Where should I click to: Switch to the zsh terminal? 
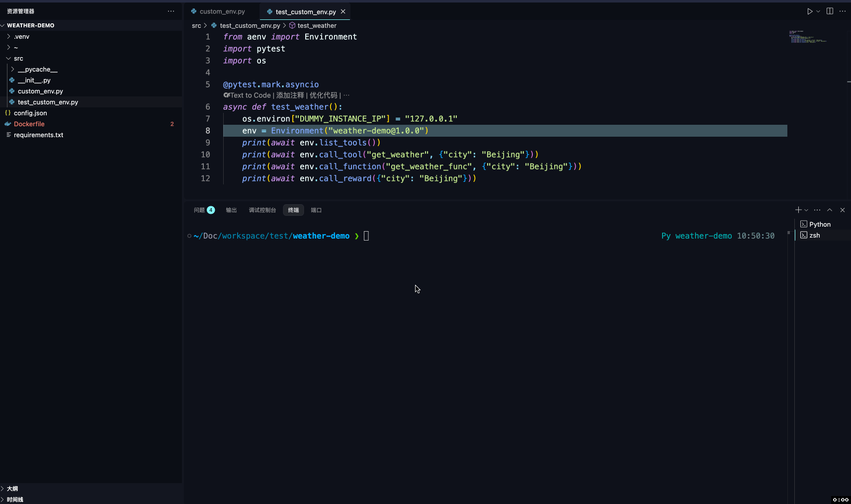tap(815, 235)
